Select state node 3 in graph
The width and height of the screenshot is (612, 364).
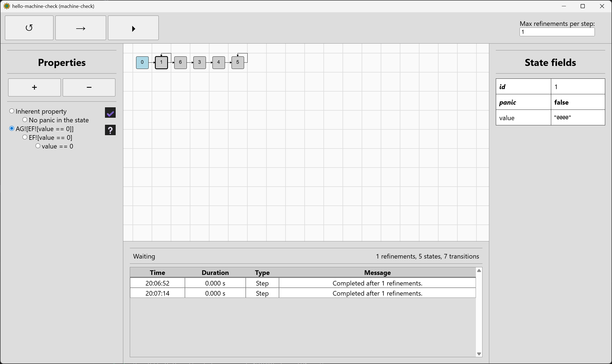[x=199, y=62]
